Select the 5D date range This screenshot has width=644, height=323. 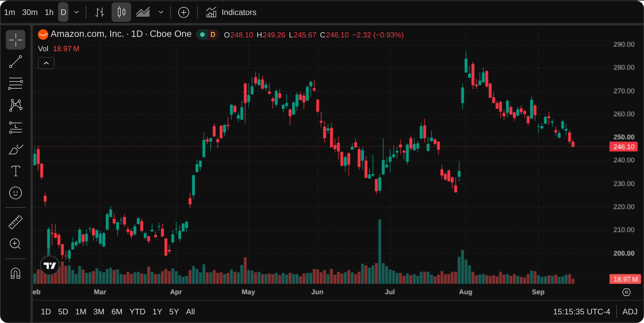pos(63,311)
